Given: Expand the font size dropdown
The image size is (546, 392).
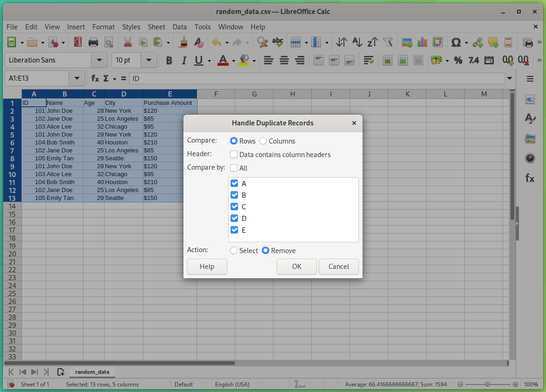Looking at the screenshot, I should pos(149,60).
